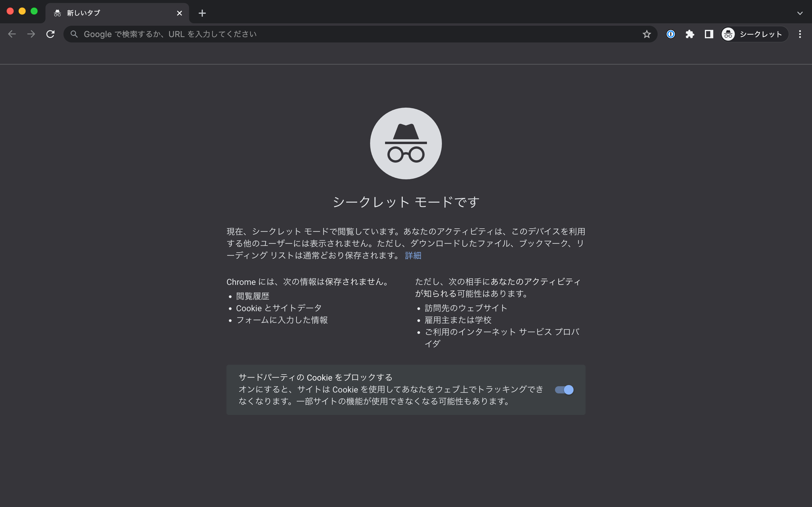Image resolution: width=812 pixels, height=507 pixels.
Task: Open the Extensions puzzle-piece menu
Action: [690, 34]
